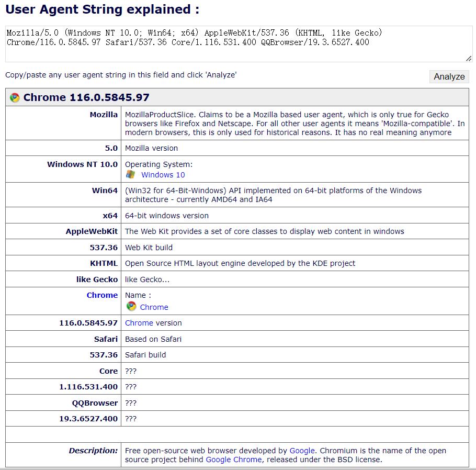Open the Windows 10 link

[163, 175]
